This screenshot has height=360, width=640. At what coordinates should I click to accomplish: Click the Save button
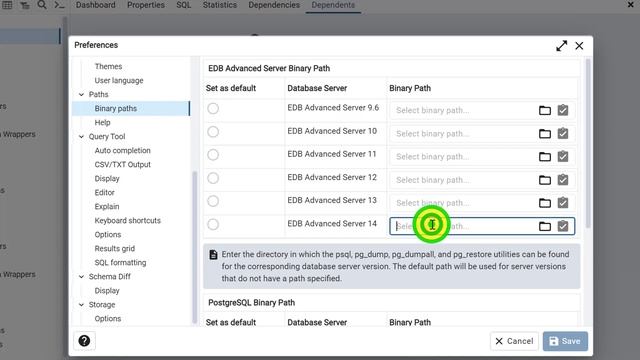[x=565, y=341]
